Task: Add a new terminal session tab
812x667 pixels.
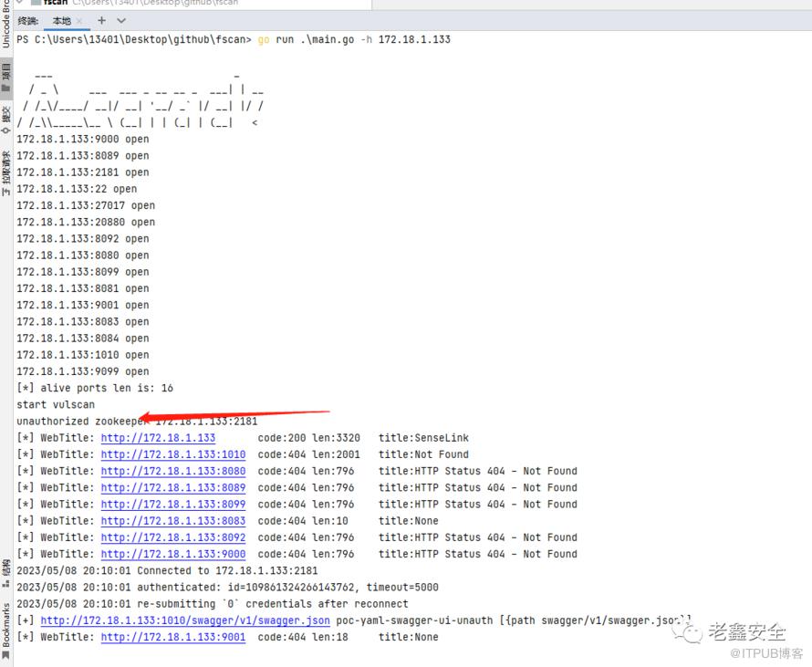Action: (101, 20)
